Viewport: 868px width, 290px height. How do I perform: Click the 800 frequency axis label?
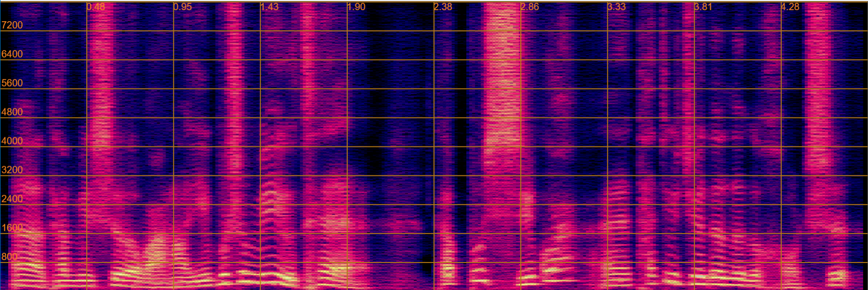(x=10, y=256)
